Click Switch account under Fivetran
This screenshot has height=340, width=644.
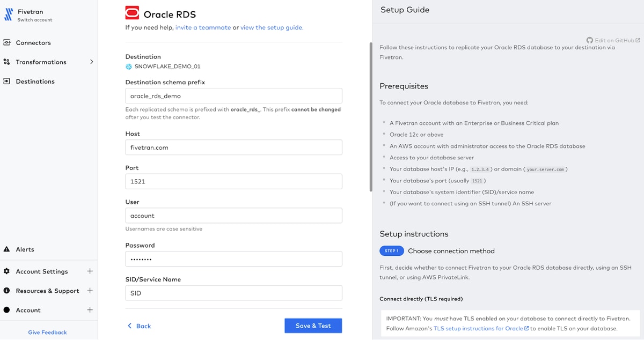pos(35,20)
